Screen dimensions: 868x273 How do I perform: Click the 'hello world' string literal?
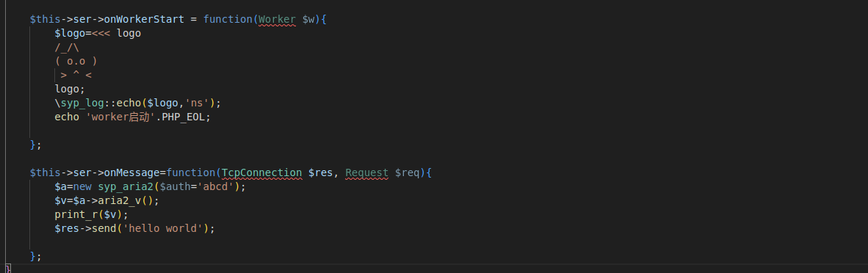click(x=165, y=228)
